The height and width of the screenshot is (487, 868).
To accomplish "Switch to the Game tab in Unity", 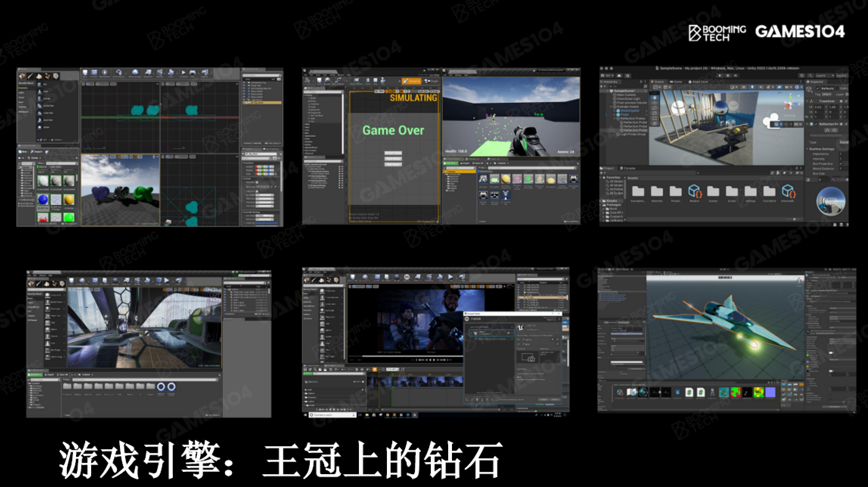I will pos(675,81).
